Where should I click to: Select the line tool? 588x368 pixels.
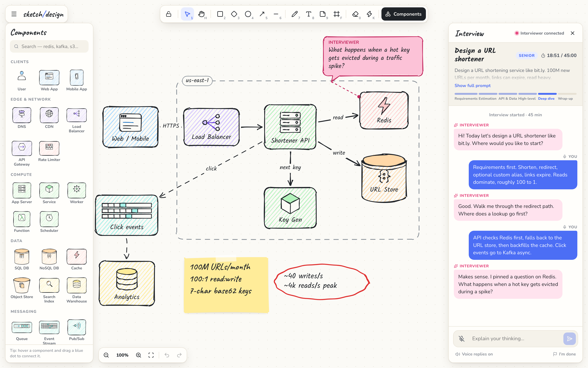click(x=276, y=14)
